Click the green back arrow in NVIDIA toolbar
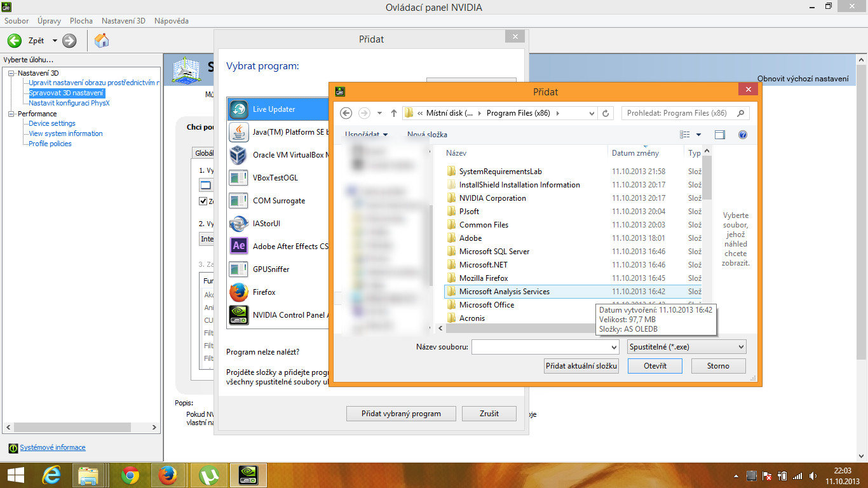 [15, 41]
